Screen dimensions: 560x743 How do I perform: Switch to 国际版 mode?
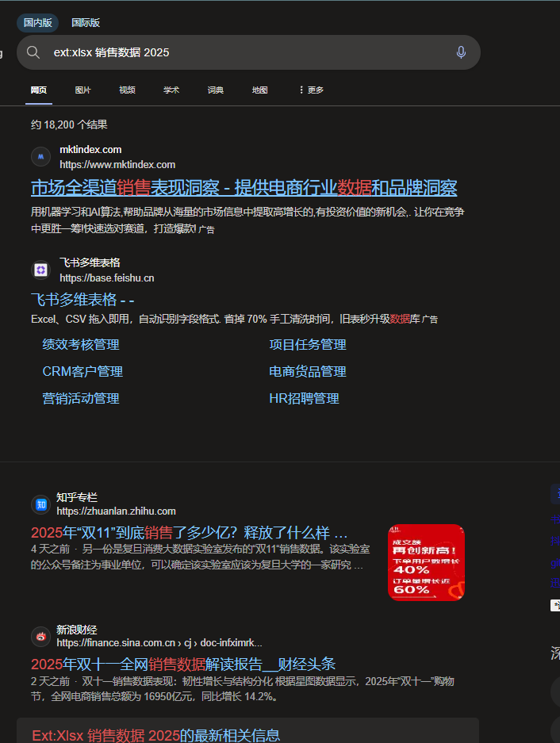pos(86,23)
